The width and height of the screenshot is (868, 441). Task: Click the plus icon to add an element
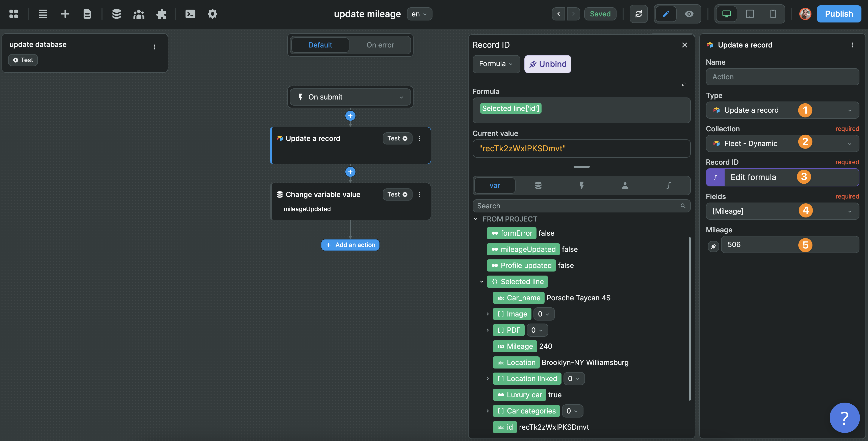[x=65, y=14]
